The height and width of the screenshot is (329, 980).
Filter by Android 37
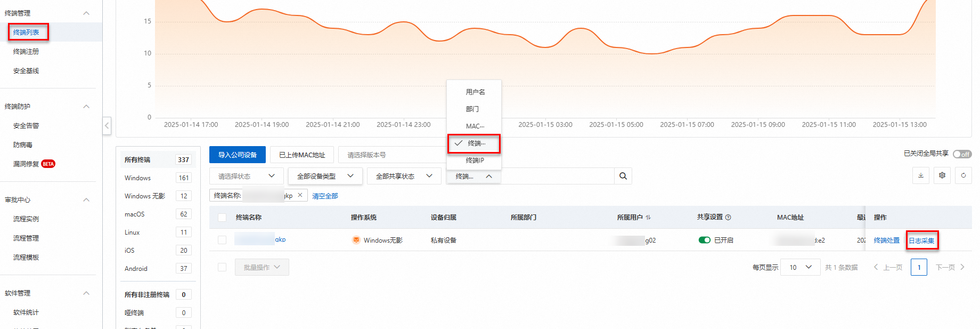pyautogui.click(x=158, y=268)
